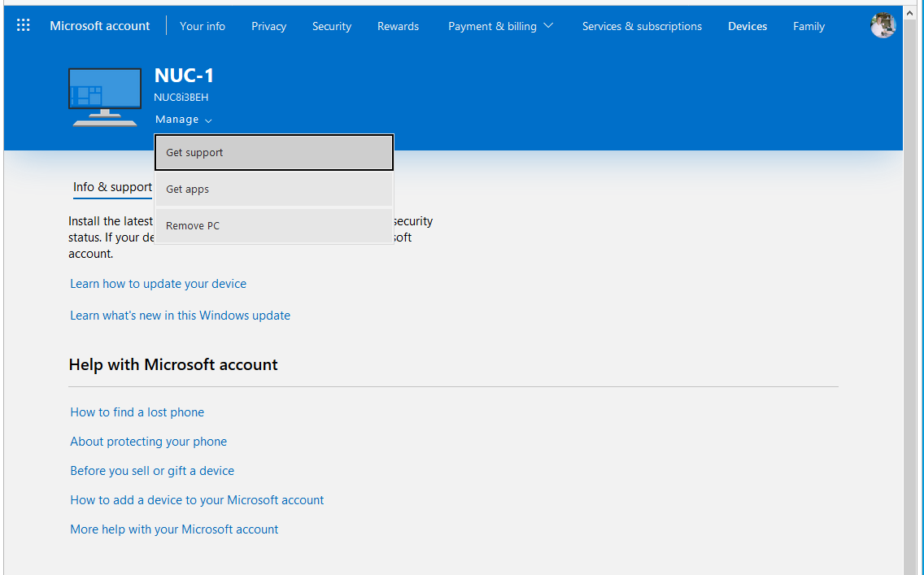Screen dimensions: 924x575
Task: Open Learn what's new in this Windows update
Action: (x=180, y=316)
